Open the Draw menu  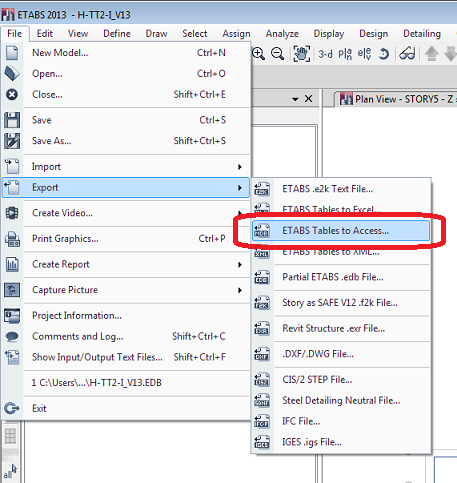click(156, 34)
